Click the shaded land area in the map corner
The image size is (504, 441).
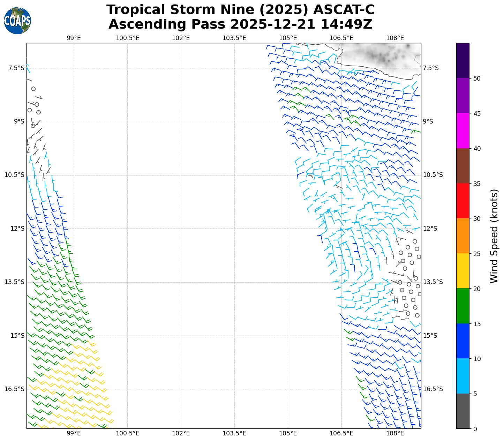point(380,56)
